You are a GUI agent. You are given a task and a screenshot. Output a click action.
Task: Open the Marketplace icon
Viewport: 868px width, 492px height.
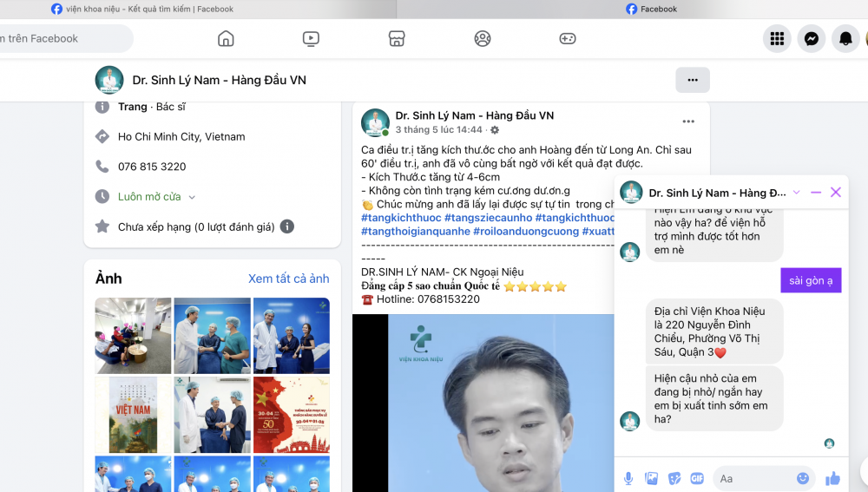[x=397, y=39]
